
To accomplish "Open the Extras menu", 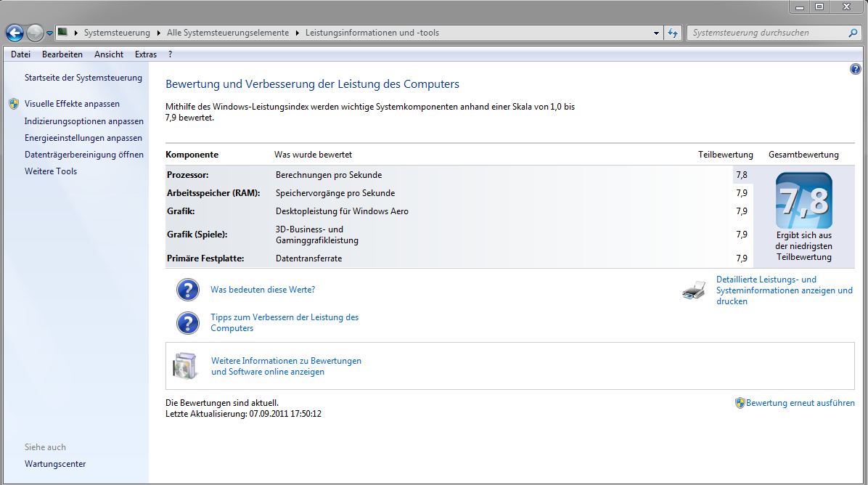I will click(x=146, y=54).
